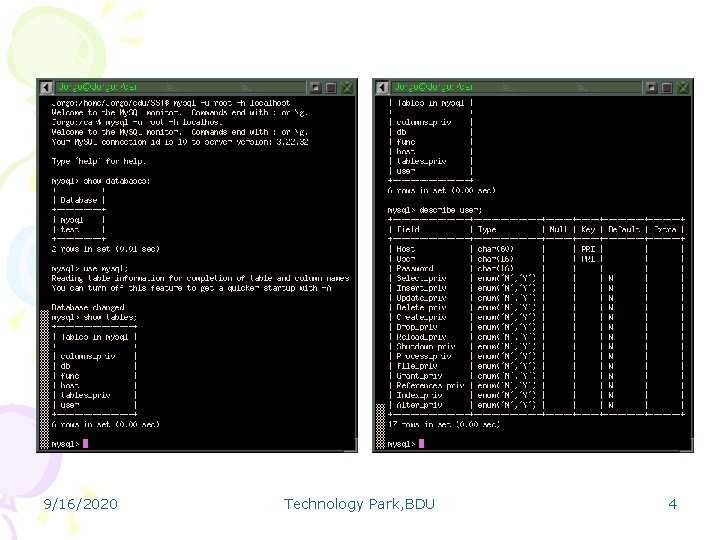
Task: Maximize the right terminal window
Action: [667, 87]
